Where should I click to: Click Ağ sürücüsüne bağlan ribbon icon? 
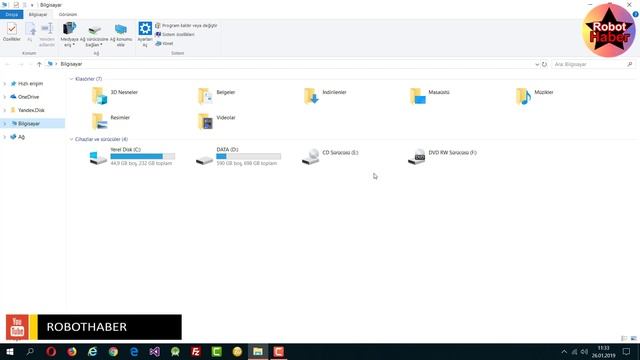(94, 34)
